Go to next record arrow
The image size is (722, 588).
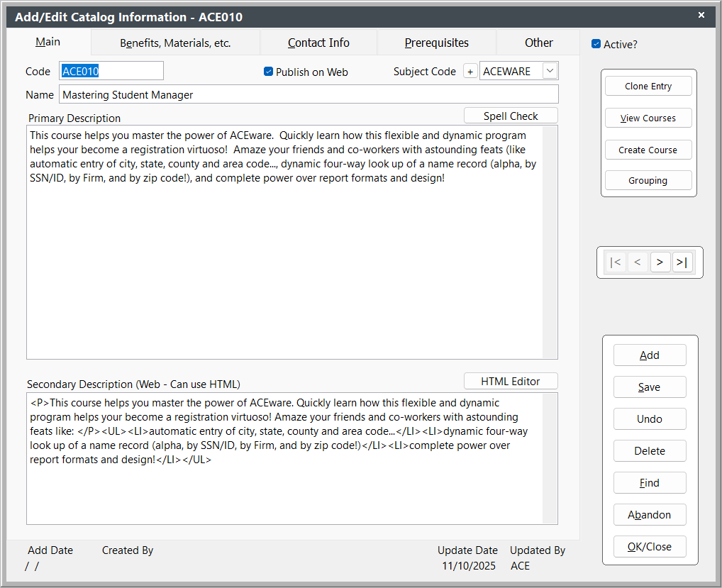[x=660, y=262]
